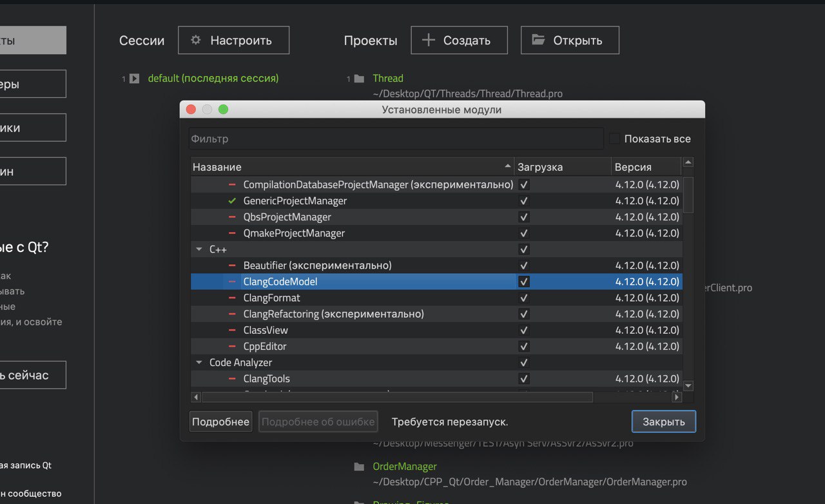This screenshot has width=825, height=504.
Task: Toggle load checkbox for GenericProjectManager
Action: click(x=524, y=201)
